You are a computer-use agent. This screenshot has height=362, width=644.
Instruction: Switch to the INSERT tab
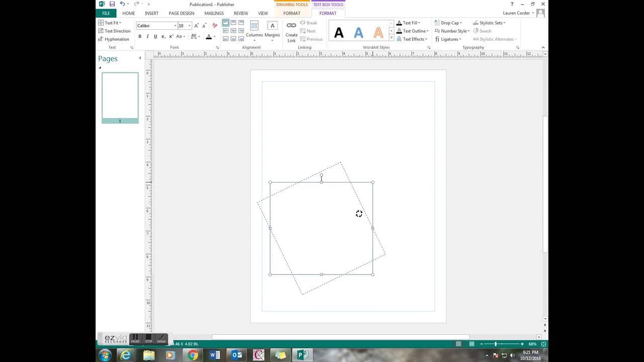[x=151, y=13]
